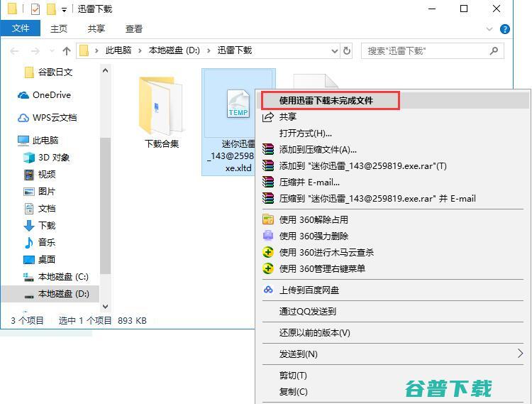
Task: Open 音乐 folder in the sidebar
Action: (x=39, y=242)
